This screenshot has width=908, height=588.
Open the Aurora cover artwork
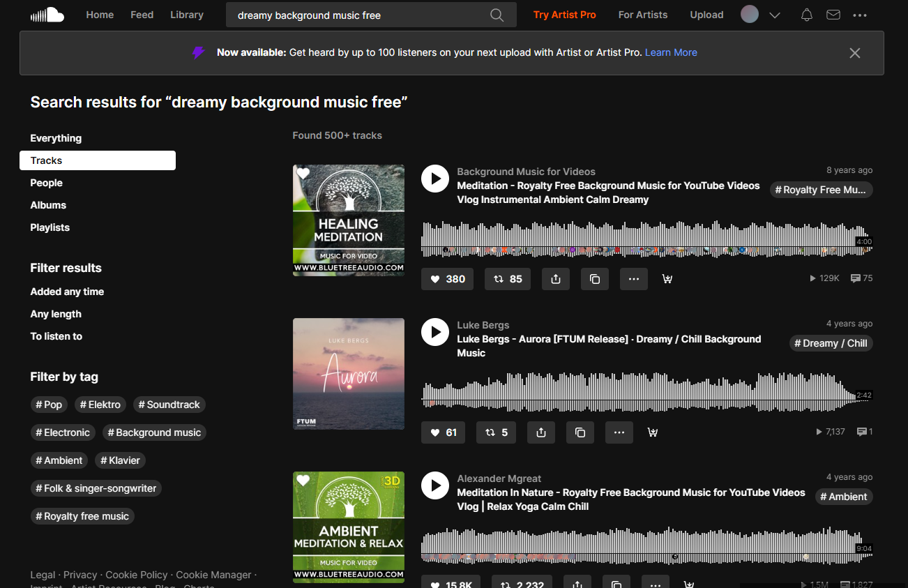point(349,374)
